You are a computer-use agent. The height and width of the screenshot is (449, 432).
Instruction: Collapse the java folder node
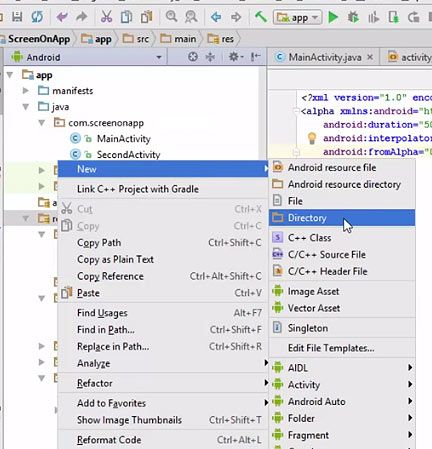click(26, 107)
